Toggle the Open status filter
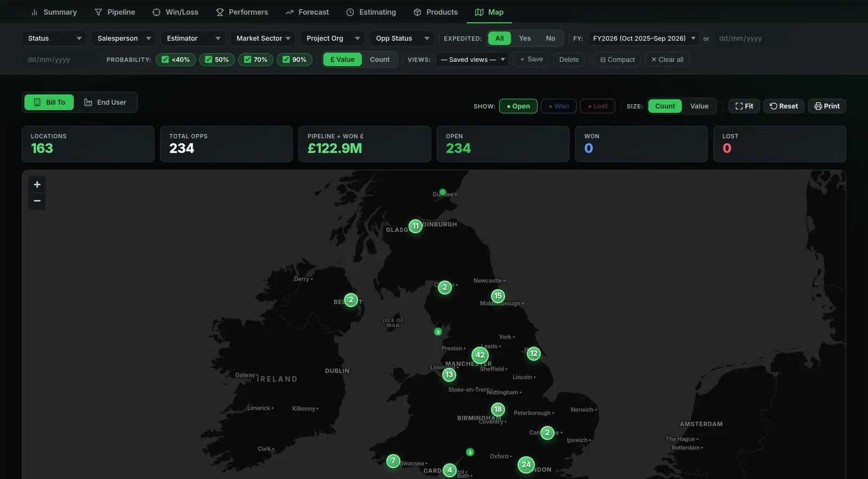Image resolution: width=868 pixels, height=479 pixels. pyautogui.click(x=519, y=106)
